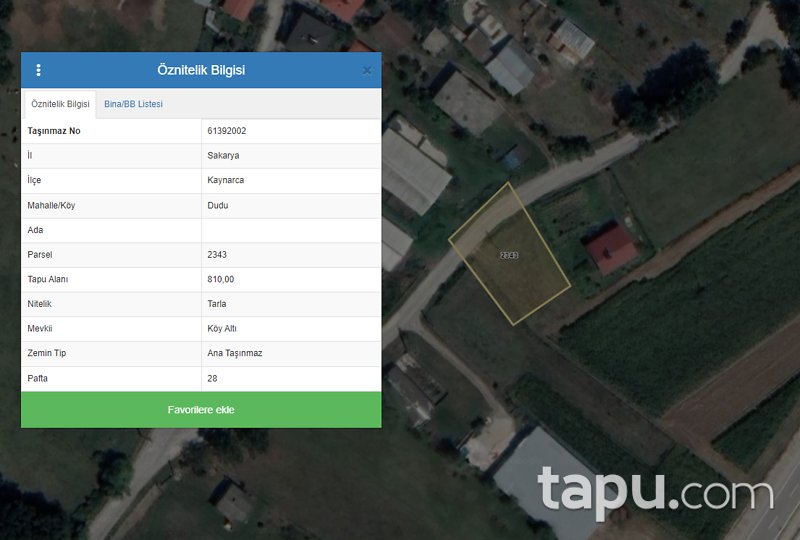Click the red-roofed building on the map

coord(611,248)
